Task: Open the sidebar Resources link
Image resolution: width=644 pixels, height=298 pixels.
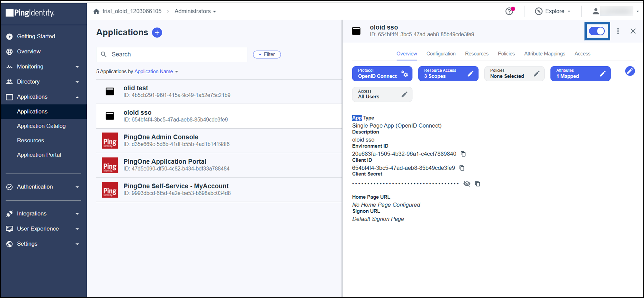Action: click(31, 140)
